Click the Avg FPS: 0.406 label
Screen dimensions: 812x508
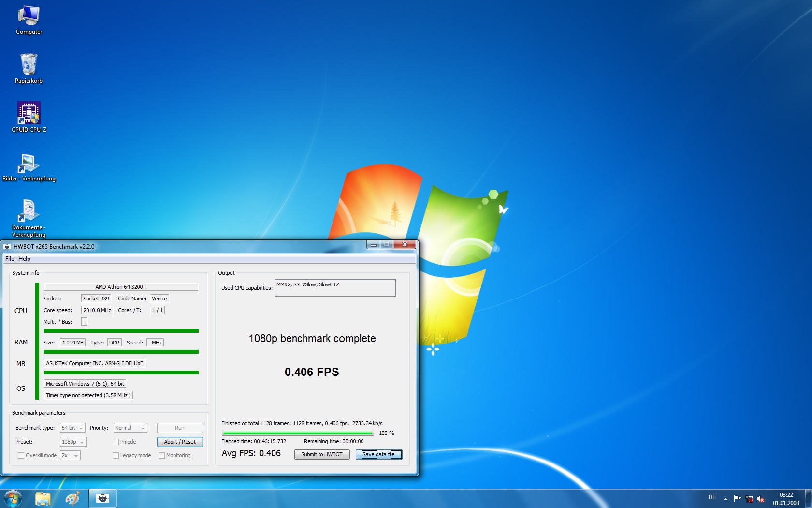coord(251,453)
